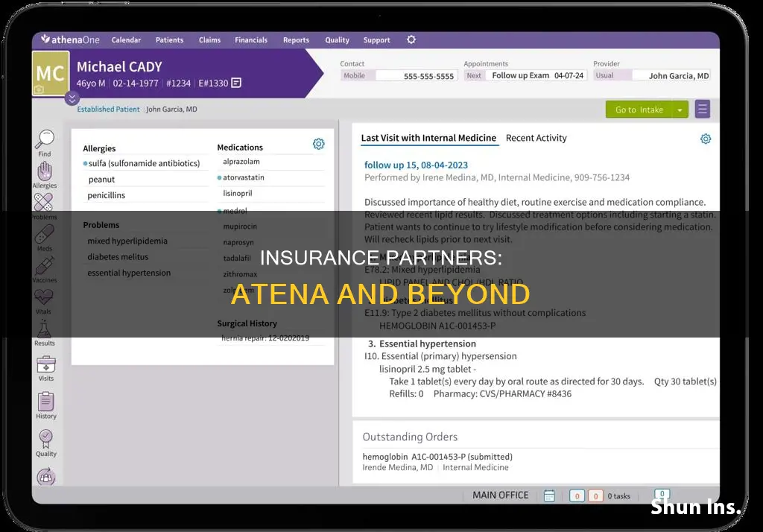Open the Vitals heart icon in sidebar
The width and height of the screenshot is (763, 532).
(44, 297)
